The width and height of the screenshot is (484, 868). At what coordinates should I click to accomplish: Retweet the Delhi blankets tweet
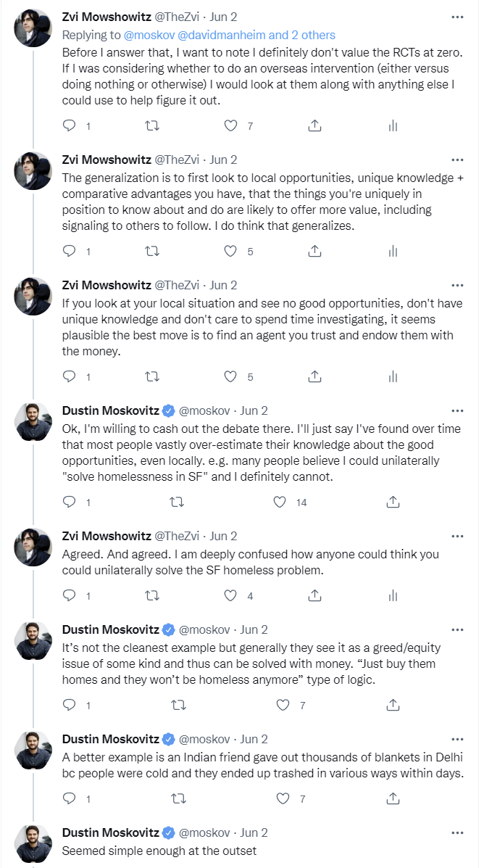(x=177, y=798)
